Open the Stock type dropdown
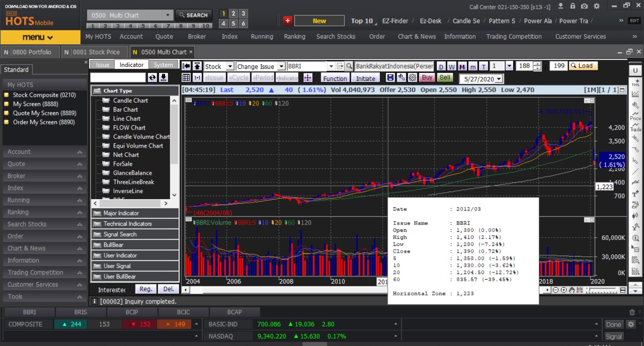Screen dimensions: 644x346 (x=230, y=66)
